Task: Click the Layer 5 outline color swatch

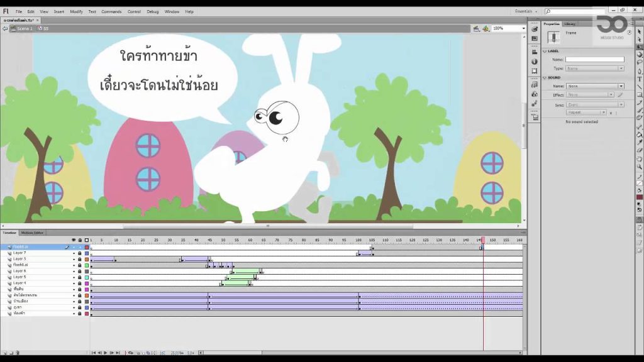Action: tap(87, 277)
